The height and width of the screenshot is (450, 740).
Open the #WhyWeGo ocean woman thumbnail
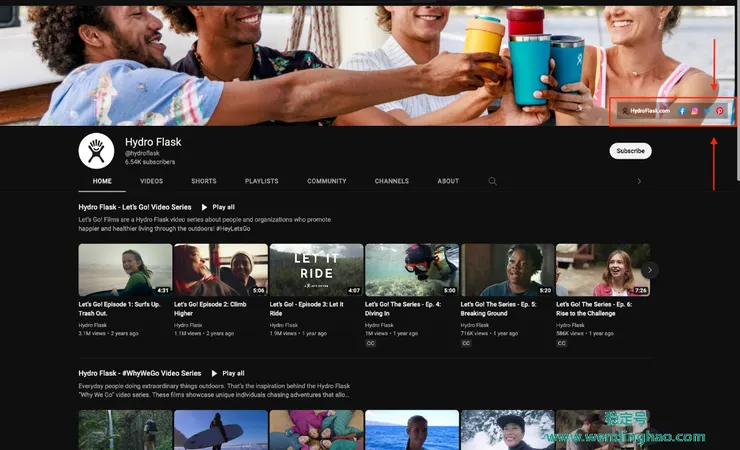click(x=412, y=430)
